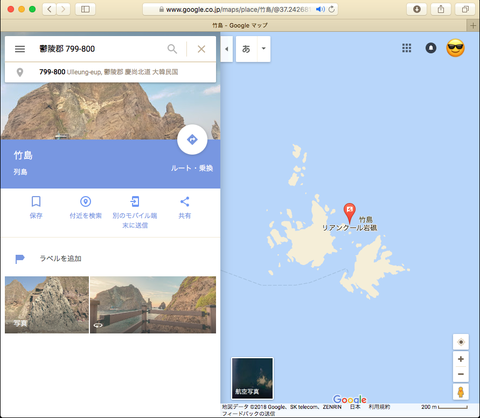Zoom in with the plus button
The height and width of the screenshot is (418, 480).
(461, 359)
